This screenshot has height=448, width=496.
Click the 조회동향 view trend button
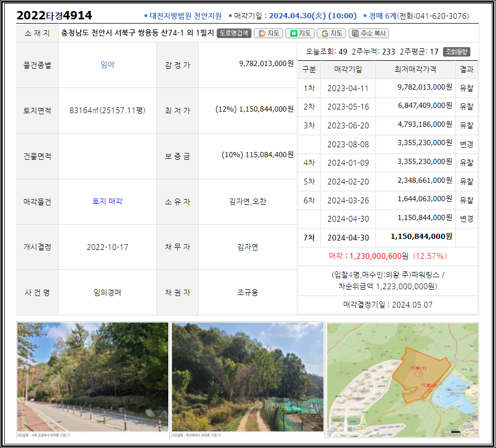pyautogui.click(x=457, y=51)
